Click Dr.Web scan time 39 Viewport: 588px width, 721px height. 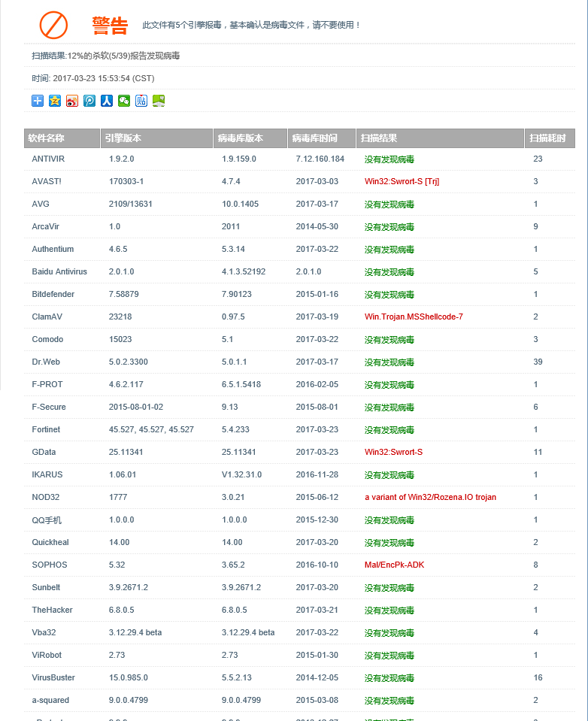coord(538,362)
